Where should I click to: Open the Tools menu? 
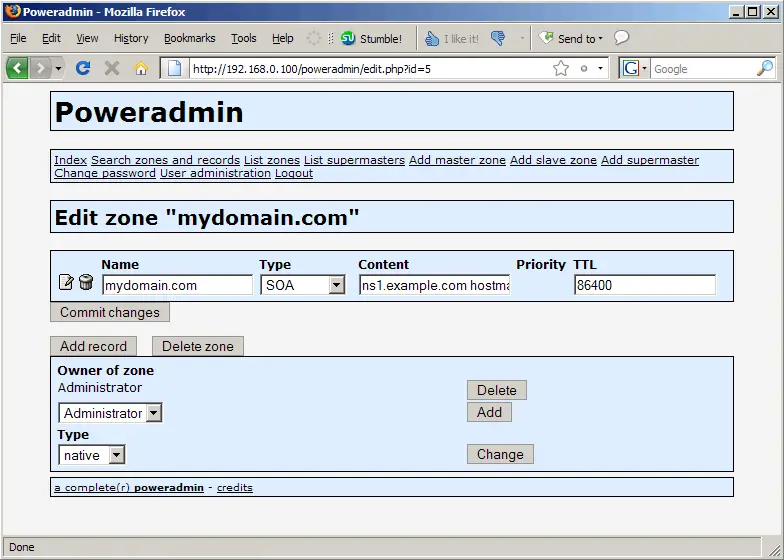pyautogui.click(x=244, y=38)
